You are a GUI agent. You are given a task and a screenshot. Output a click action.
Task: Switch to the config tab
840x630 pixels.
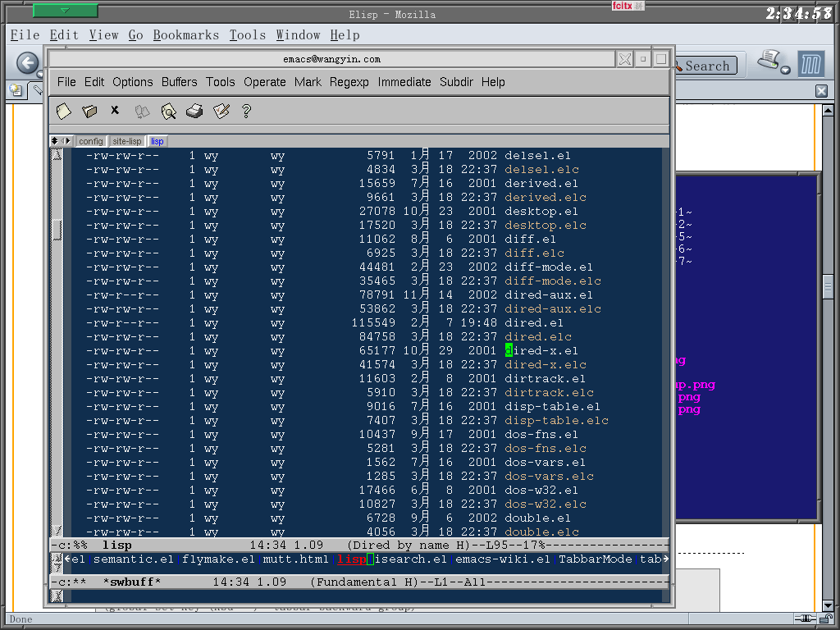coord(91,141)
